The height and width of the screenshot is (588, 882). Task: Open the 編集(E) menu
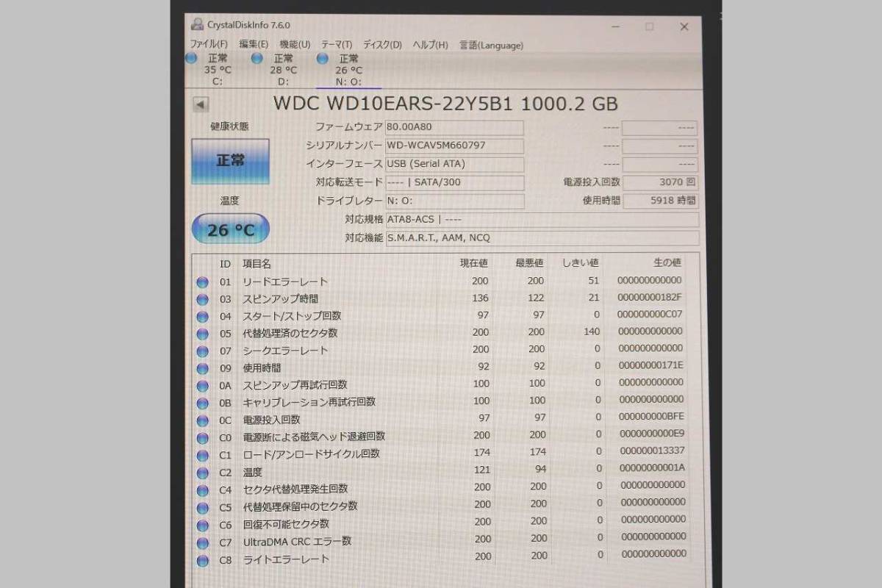(x=254, y=45)
